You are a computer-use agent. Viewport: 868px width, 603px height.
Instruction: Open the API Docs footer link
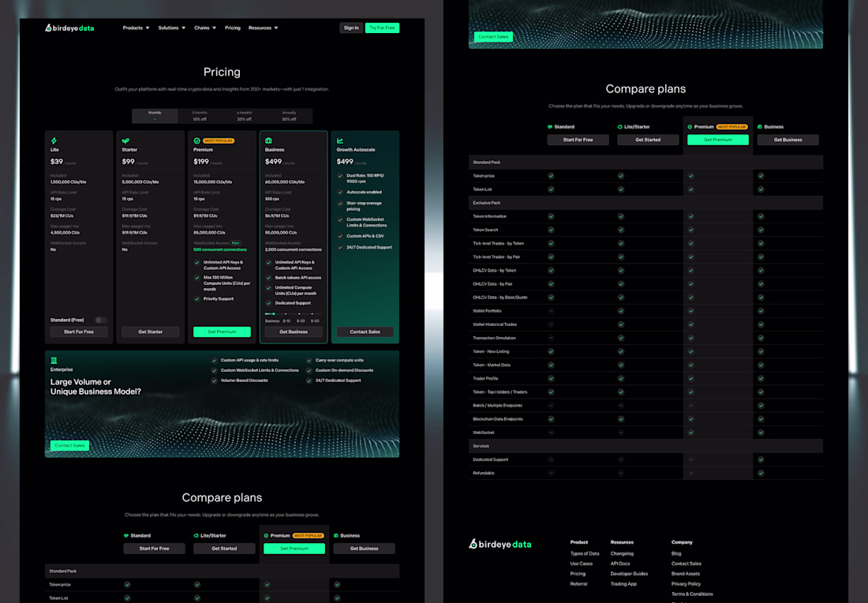point(620,564)
